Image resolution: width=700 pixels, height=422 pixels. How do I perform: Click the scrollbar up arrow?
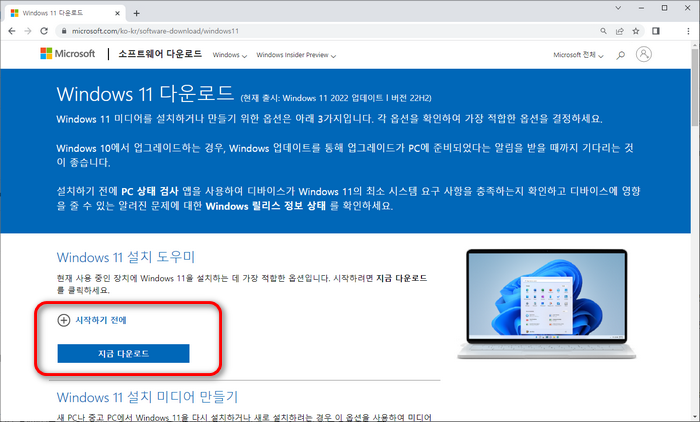[x=696, y=45]
